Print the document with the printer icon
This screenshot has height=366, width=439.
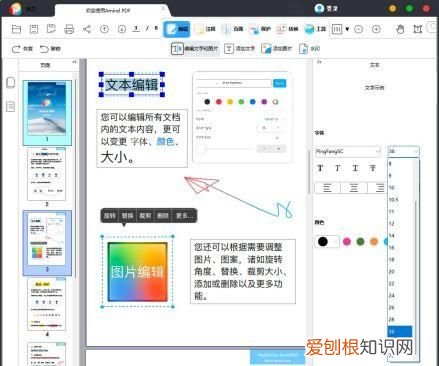point(69,29)
